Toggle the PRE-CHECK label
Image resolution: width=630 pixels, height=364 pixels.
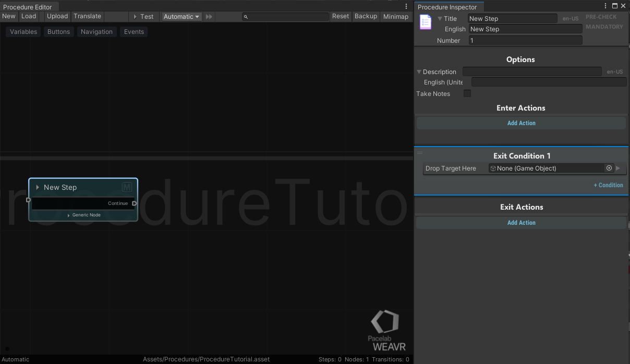click(601, 17)
